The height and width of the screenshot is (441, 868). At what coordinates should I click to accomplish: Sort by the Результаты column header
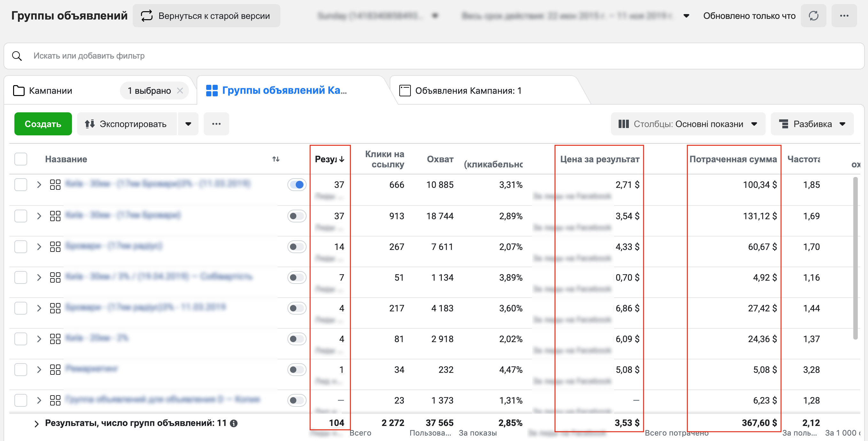coord(329,159)
